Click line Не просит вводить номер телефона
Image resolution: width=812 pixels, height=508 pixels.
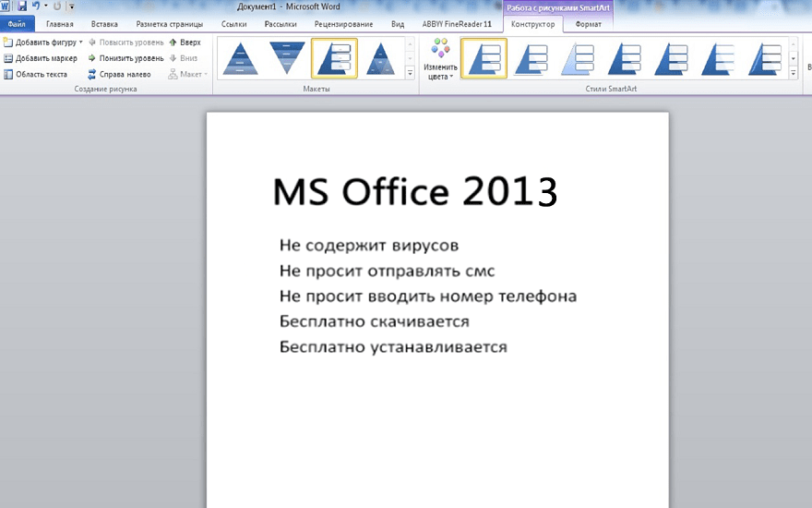click(x=428, y=296)
